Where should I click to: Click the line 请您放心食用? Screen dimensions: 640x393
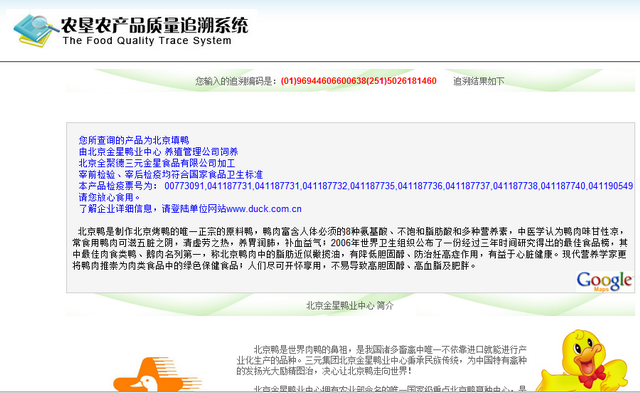point(110,198)
